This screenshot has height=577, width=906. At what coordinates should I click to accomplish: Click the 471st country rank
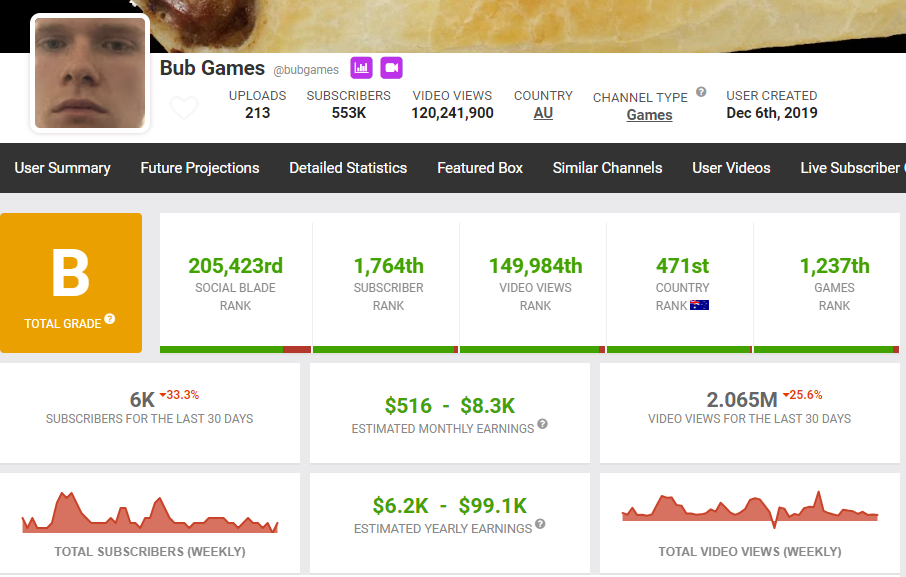682,266
